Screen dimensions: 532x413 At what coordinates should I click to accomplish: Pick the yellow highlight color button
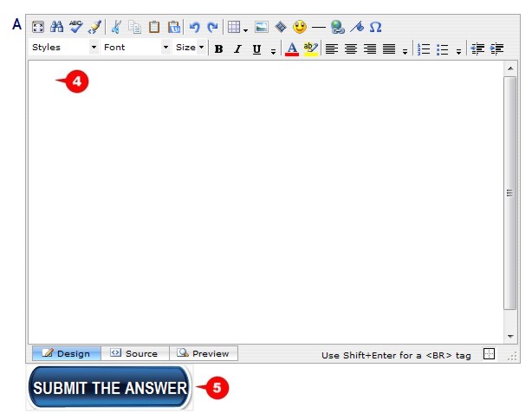coord(311,49)
